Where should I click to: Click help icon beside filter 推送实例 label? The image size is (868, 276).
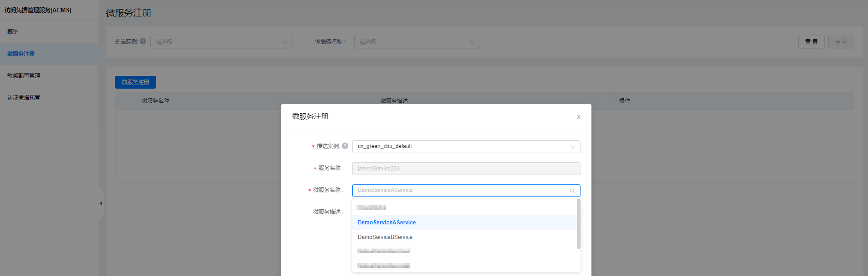[x=143, y=41]
